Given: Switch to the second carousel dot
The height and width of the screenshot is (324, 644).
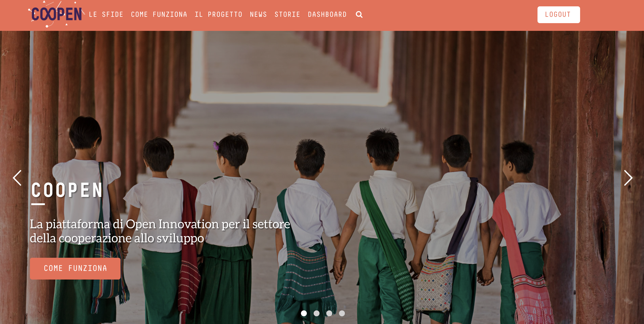Looking at the screenshot, I should 317,313.
